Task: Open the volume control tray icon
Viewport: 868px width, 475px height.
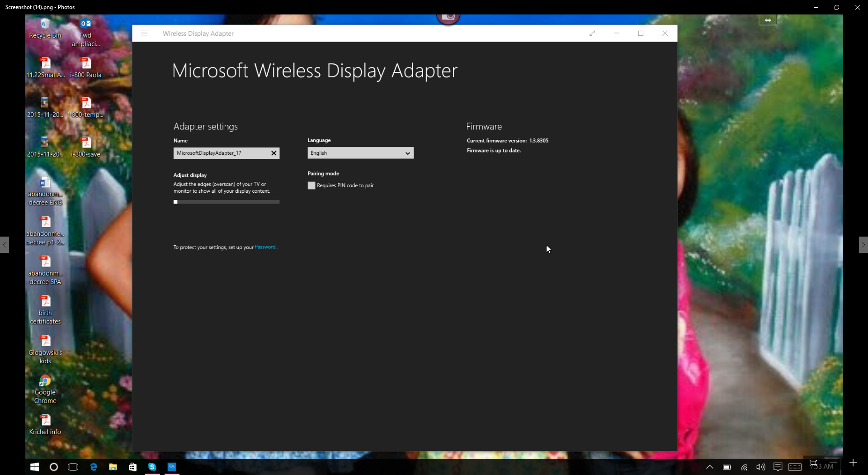Action: click(761, 467)
